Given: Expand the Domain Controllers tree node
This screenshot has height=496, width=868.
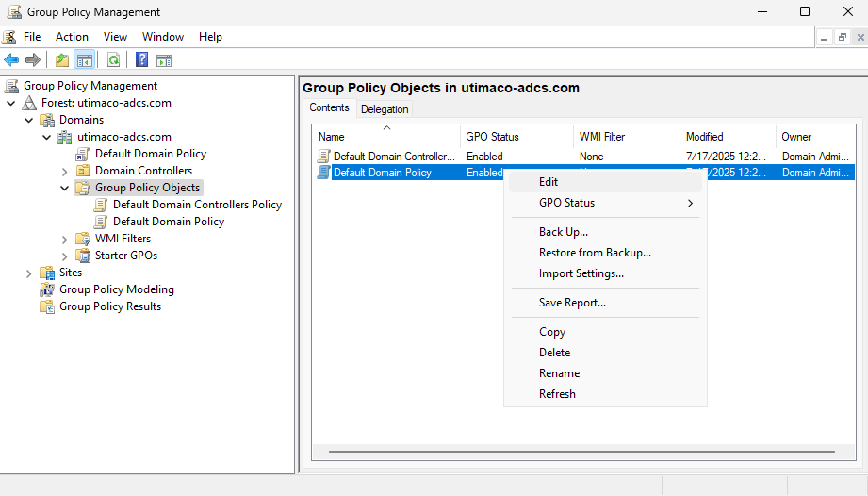Looking at the screenshot, I should (x=64, y=171).
